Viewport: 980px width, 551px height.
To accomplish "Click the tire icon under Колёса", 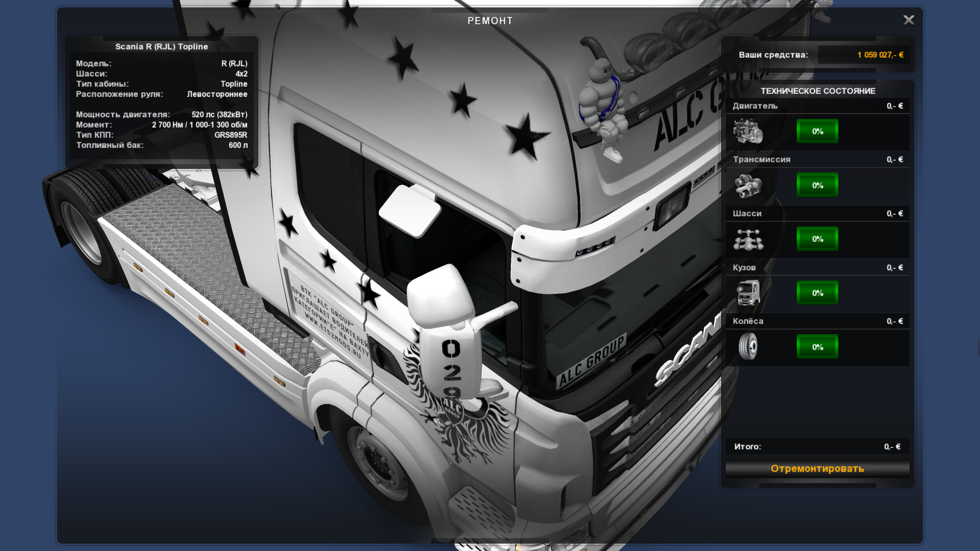I will tap(748, 347).
